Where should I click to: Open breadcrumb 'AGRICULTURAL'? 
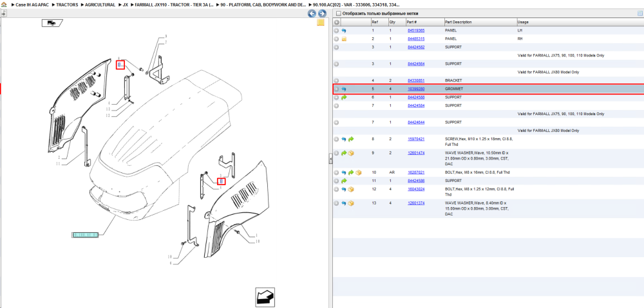[x=100, y=5]
